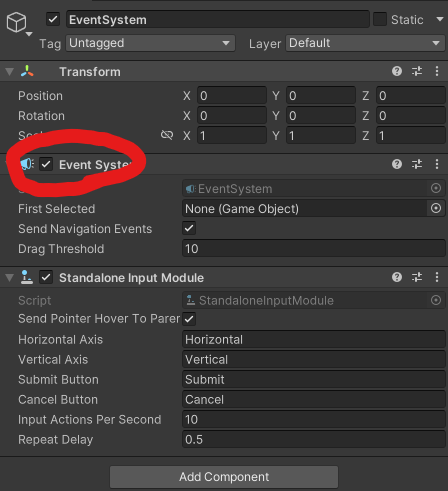The image size is (448, 491).
Task: Open the Tag dropdown showing Untagged
Action: [x=150, y=43]
